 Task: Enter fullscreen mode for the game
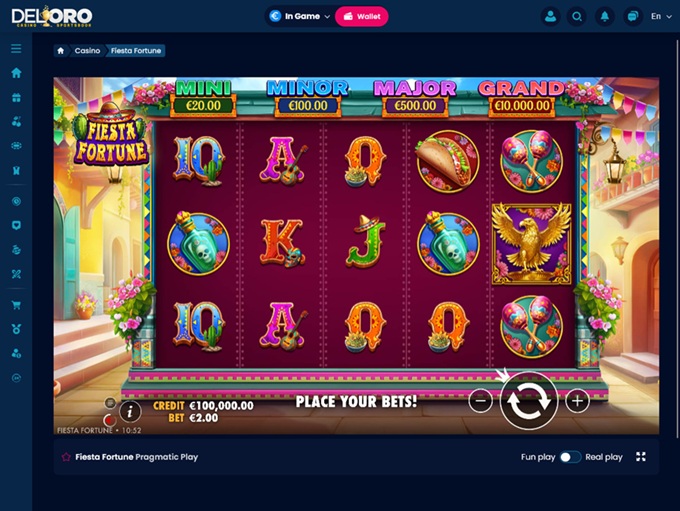pos(641,456)
